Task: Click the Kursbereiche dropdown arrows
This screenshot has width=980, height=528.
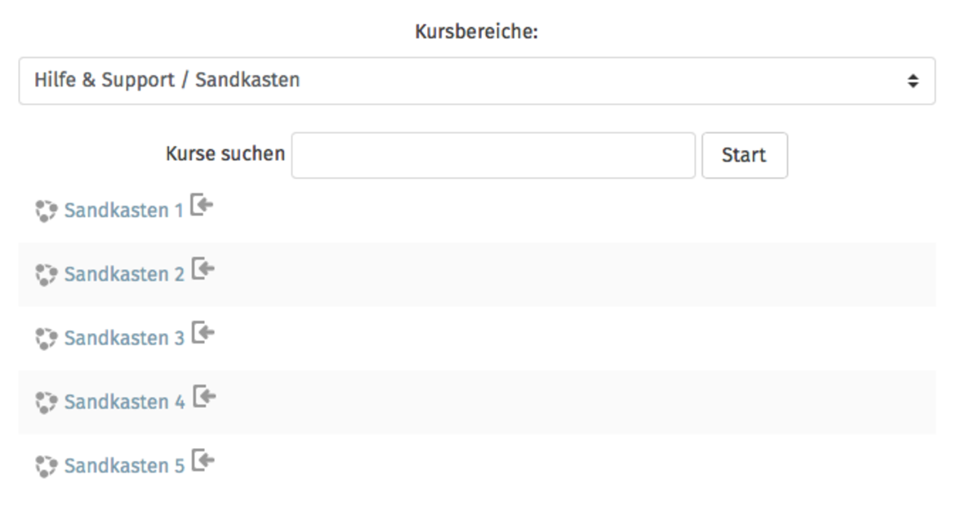Action: pyautogui.click(x=913, y=82)
